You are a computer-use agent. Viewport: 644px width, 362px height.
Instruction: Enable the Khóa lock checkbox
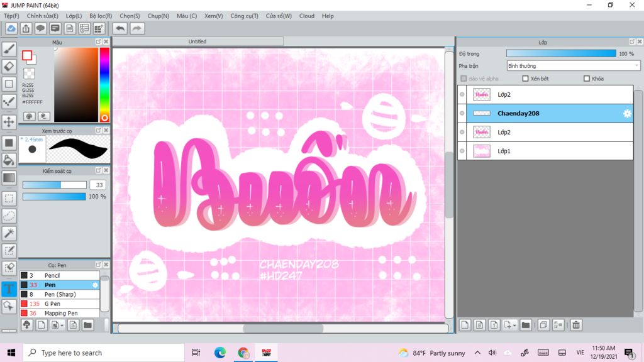(x=587, y=79)
